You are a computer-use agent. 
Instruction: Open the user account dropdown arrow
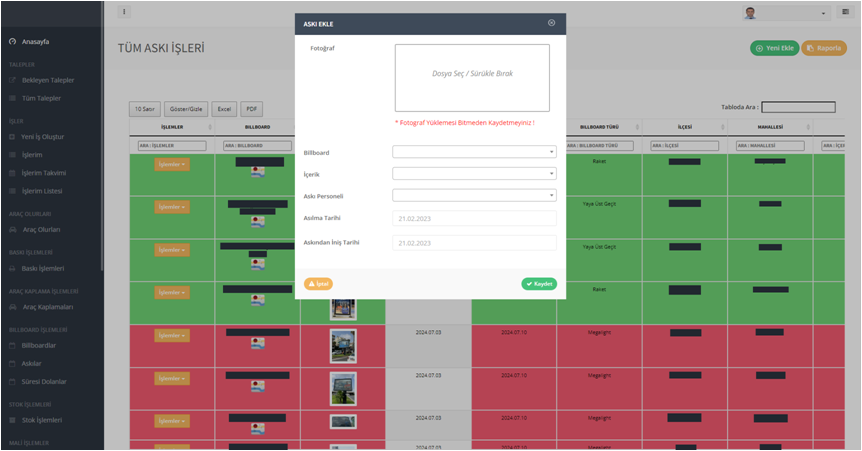pyautogui.click(x=824, y=13)
